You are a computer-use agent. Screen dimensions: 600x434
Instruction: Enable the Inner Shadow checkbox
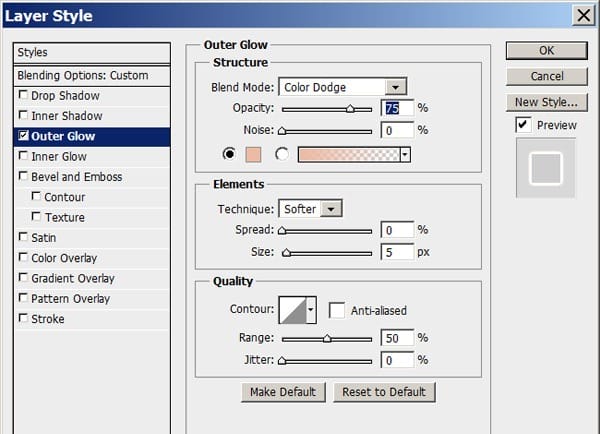pos(23,115)
